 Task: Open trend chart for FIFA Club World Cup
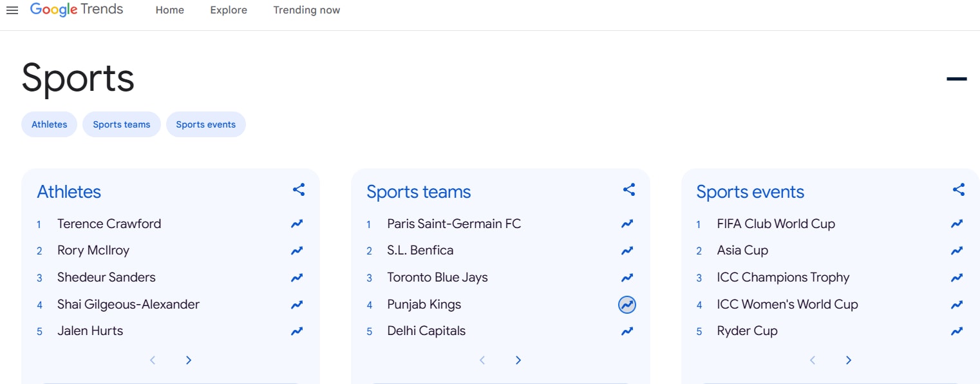[957, 224]
